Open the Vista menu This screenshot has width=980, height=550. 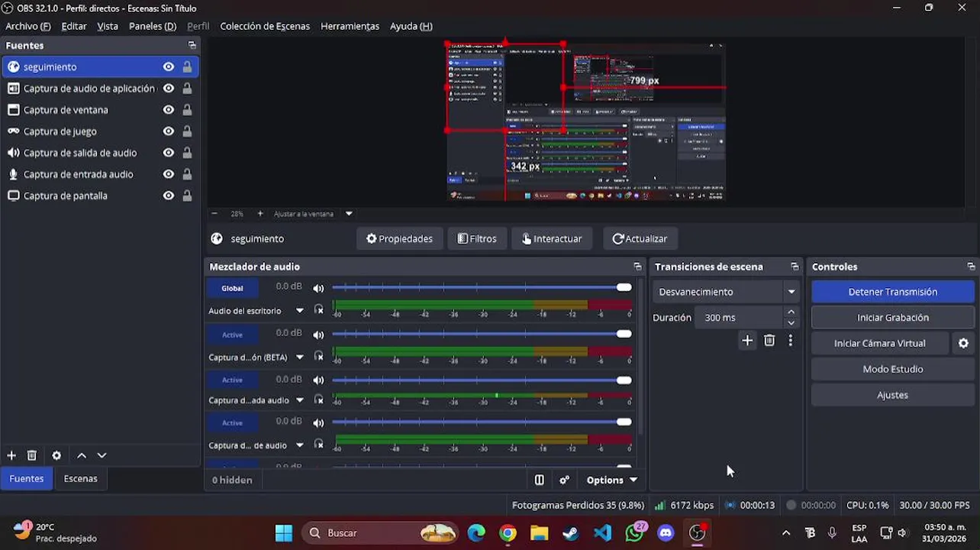[108, 26]
